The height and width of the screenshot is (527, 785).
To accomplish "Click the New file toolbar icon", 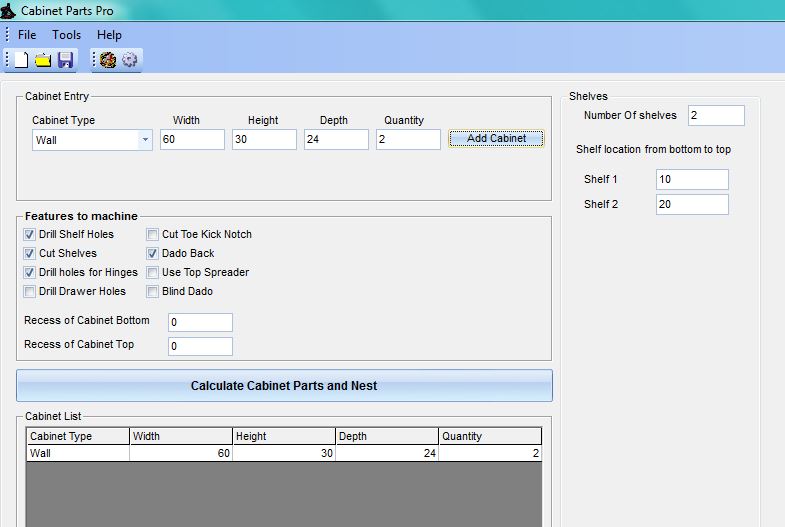I will (x=21, y=60).
